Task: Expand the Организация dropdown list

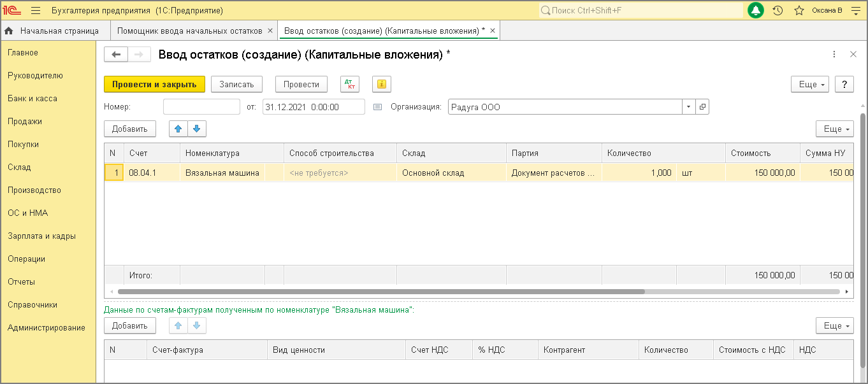Action: point(688,107)
